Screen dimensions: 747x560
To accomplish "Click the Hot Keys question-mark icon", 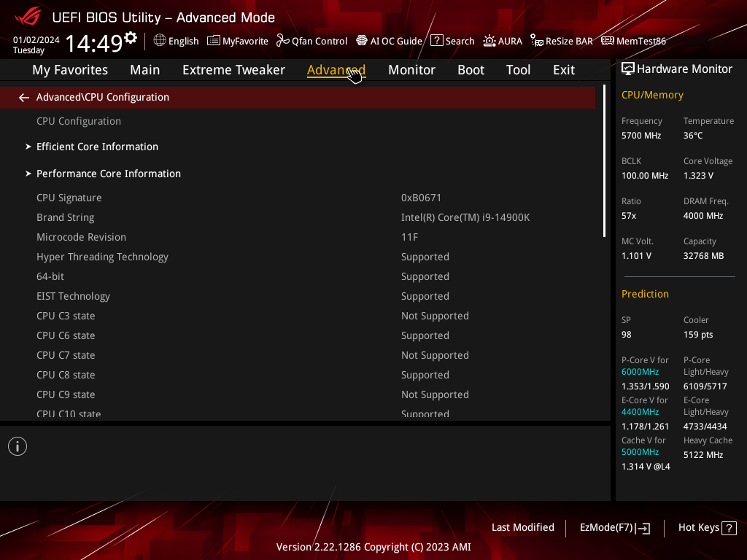I will point(729,528).
